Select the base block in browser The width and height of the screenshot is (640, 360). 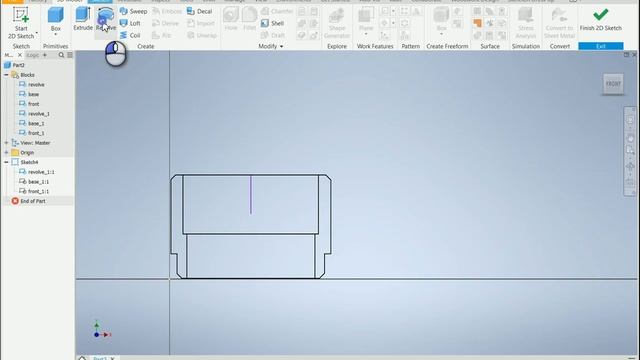[29, 94]
